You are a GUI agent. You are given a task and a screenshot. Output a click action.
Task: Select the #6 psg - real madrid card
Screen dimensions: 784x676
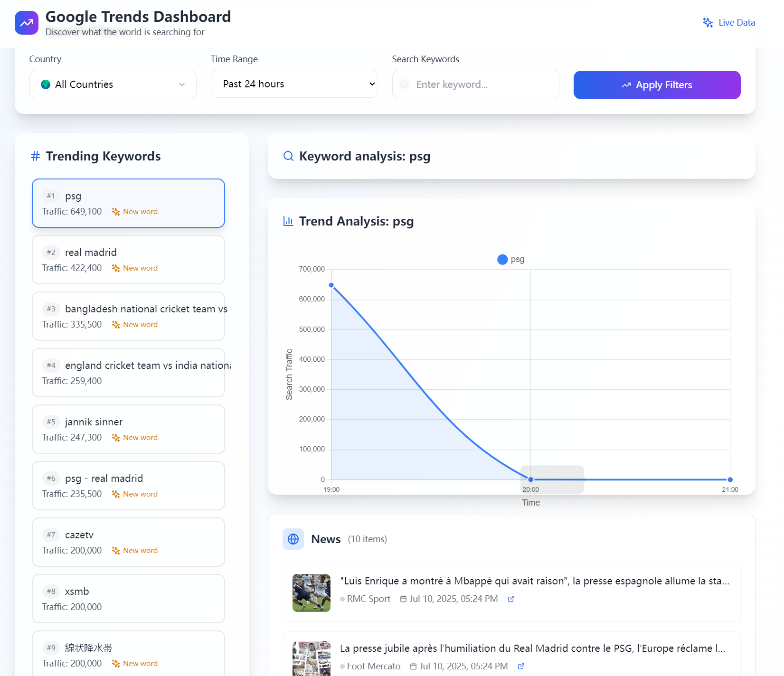tap(128, 486)
